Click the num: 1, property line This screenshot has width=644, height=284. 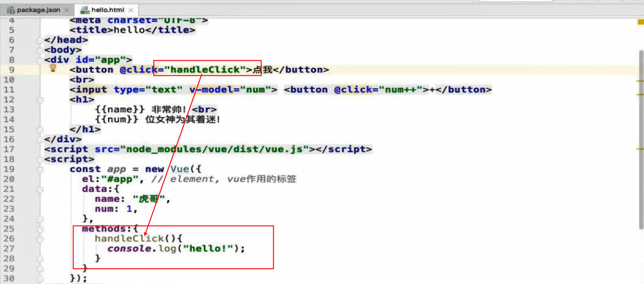point(117,209)
